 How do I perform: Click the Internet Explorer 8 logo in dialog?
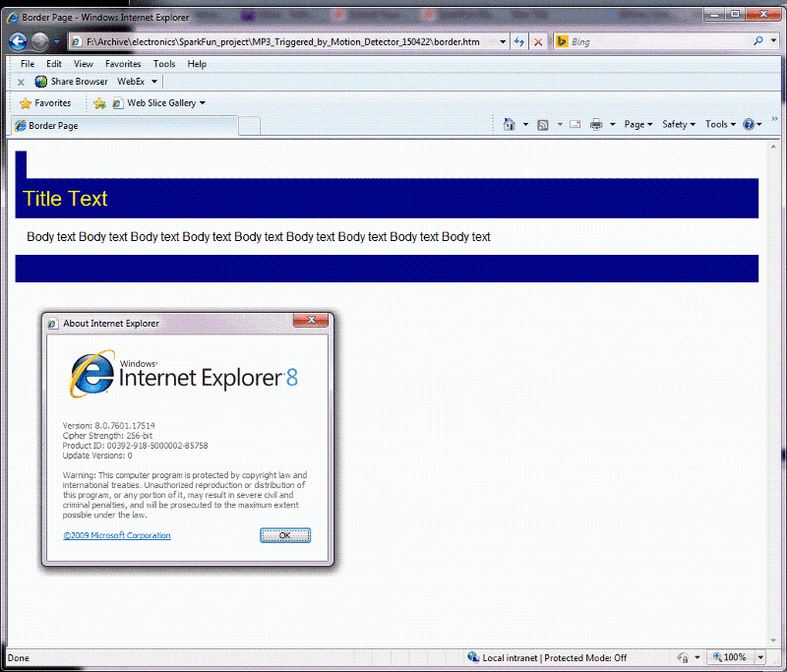click(x=184, y=375)
